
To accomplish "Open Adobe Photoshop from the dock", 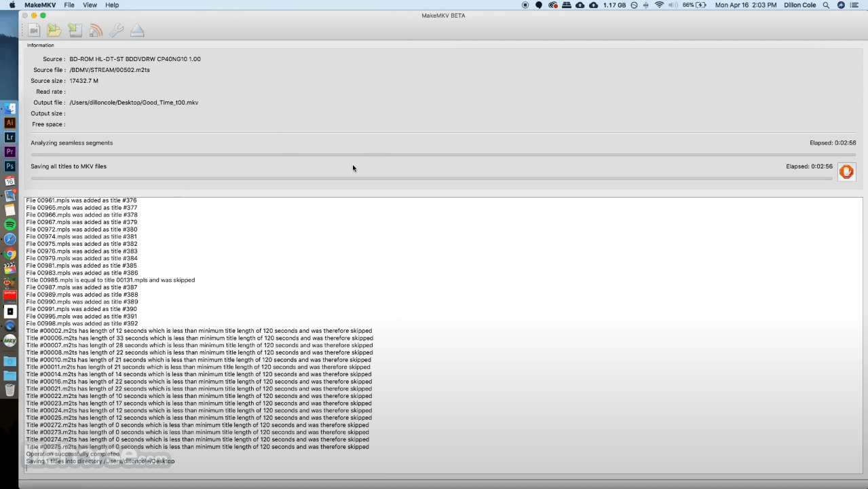I will [x=10, y=166].
